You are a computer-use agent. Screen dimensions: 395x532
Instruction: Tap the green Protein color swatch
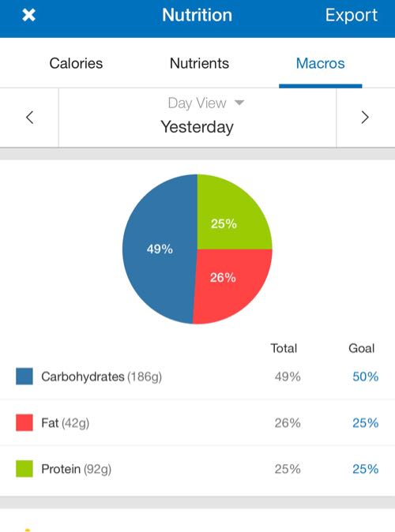(24, 469)
